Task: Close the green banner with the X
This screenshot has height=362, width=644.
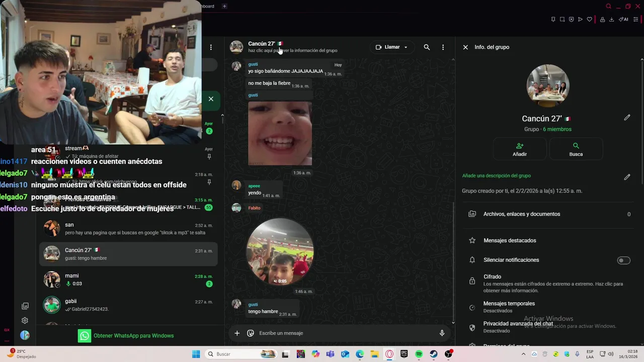Action: 211,99
